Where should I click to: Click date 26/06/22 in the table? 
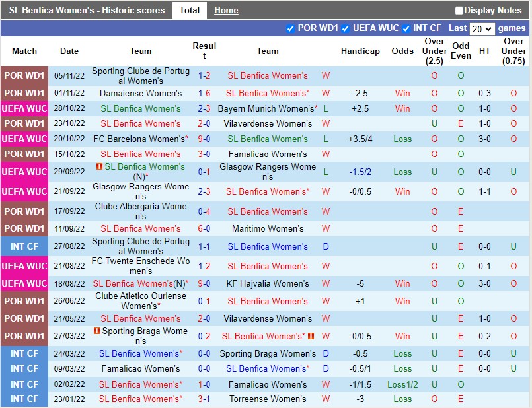[x=69, y=301]
